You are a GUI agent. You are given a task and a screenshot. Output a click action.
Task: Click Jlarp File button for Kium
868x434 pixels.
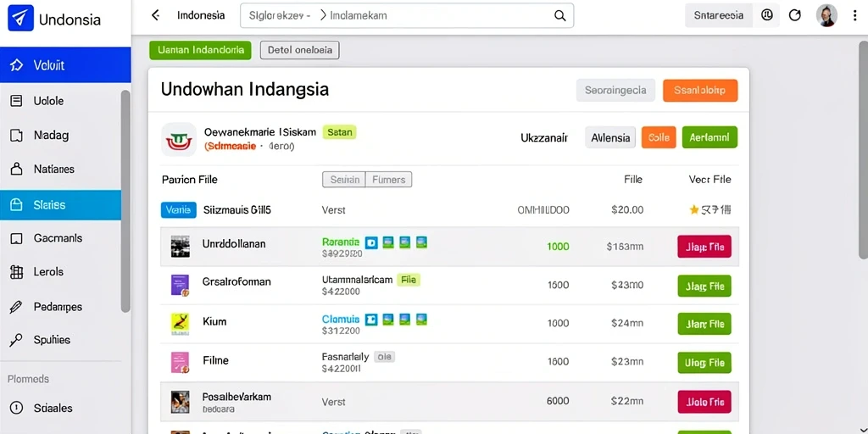pyautogui.click(x=704, y=324)
